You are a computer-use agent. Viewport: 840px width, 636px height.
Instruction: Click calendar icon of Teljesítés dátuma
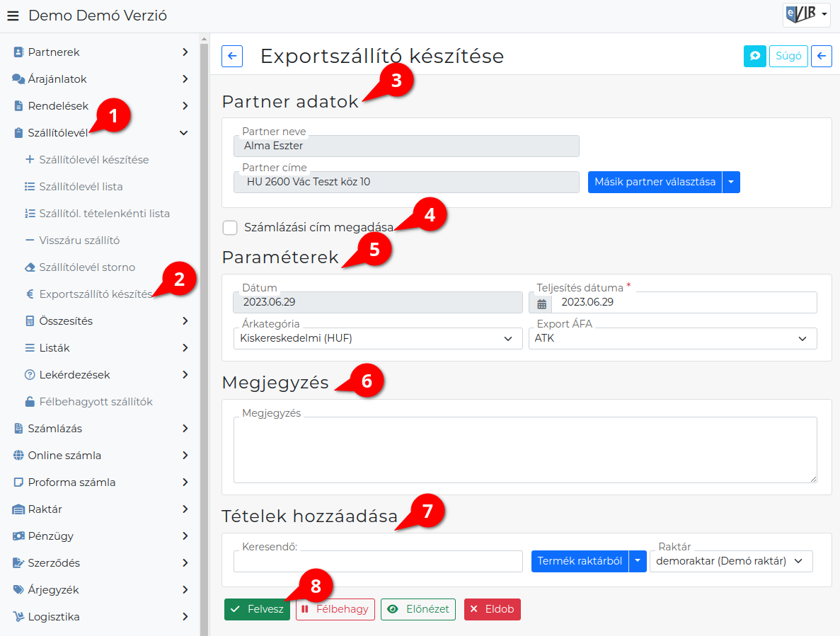click(x=541, y=303)
